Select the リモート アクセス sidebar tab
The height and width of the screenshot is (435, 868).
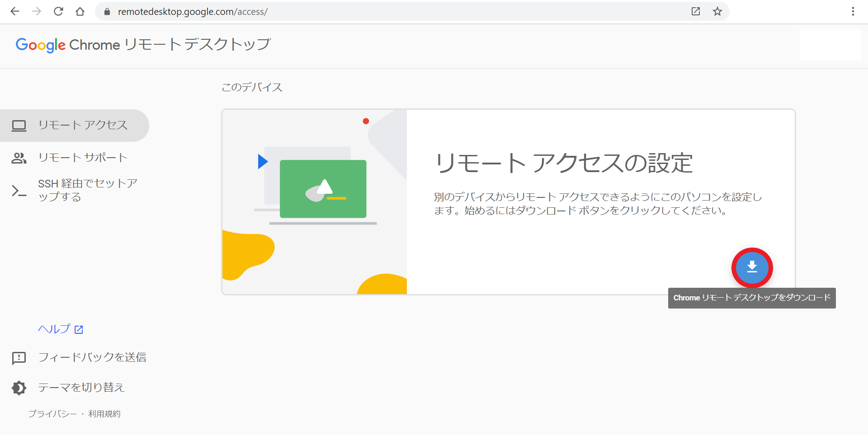click(83, 125)
